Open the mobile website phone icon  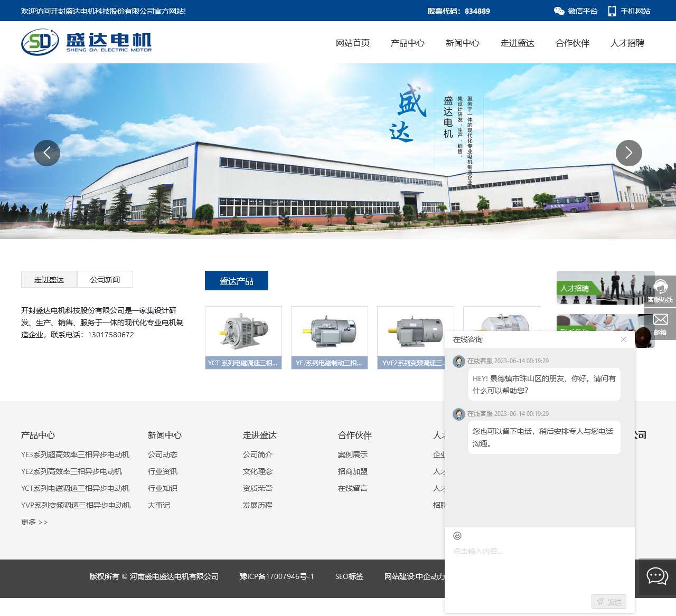pos(612,11)
